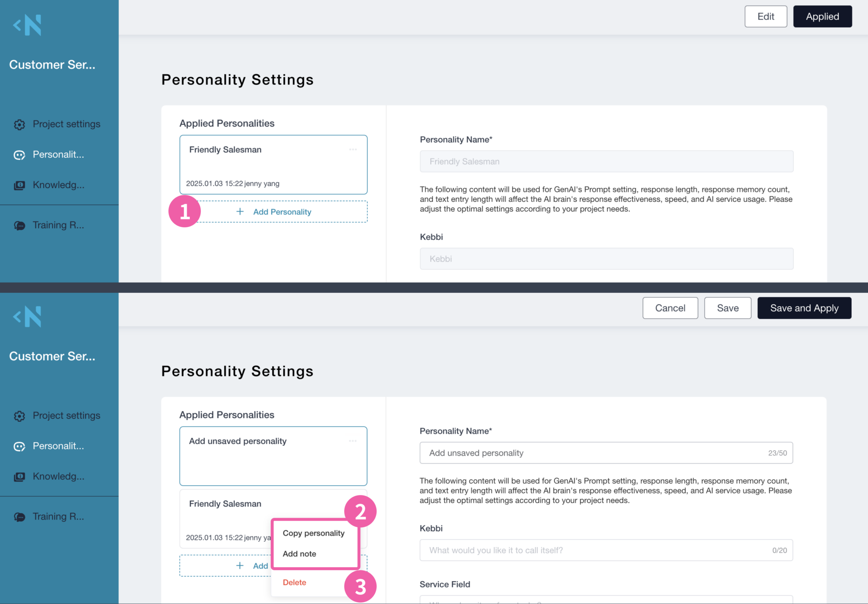Open the kebab menu on lower Friendly Salesman card

click(x=353, y=504)
